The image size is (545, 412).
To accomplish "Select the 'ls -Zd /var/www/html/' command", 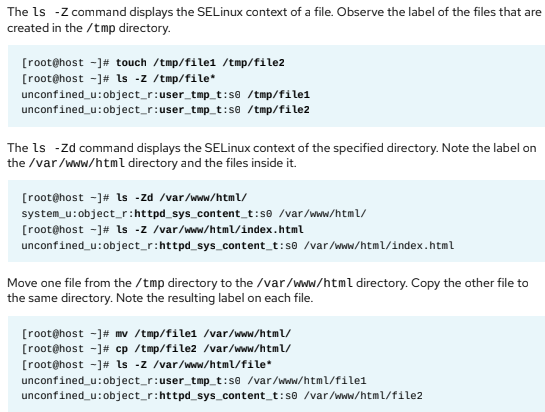I will 181,198.
